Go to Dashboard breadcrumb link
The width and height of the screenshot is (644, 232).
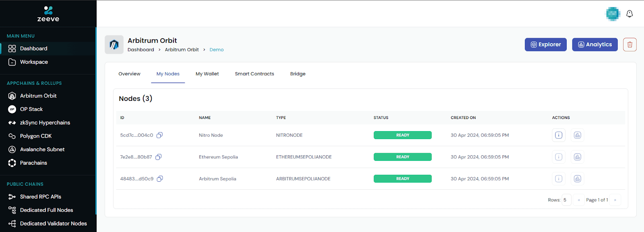tap(141, 50)
